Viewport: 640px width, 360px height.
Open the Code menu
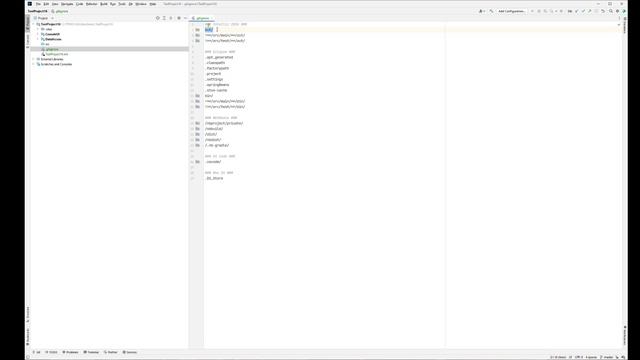[x=80, y=4]
